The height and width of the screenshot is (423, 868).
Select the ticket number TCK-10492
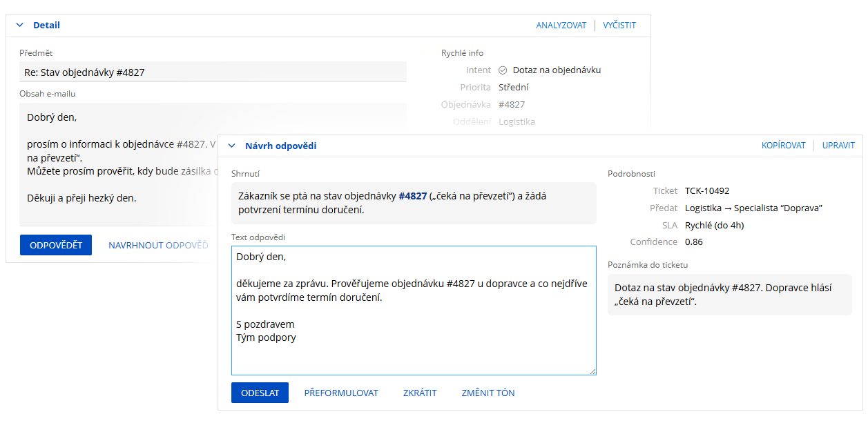[707, 191]
